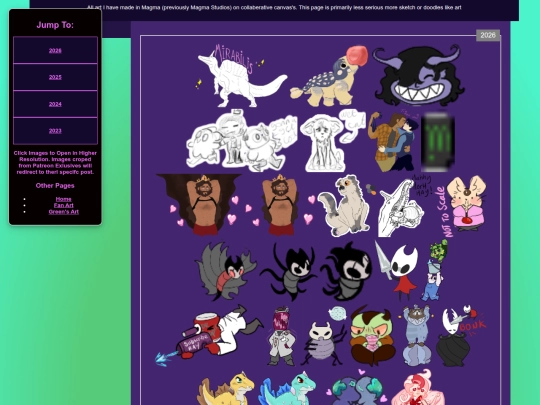Open the two earth planets kissing drawing
The image size is (540, 405).
coord(356,387)
